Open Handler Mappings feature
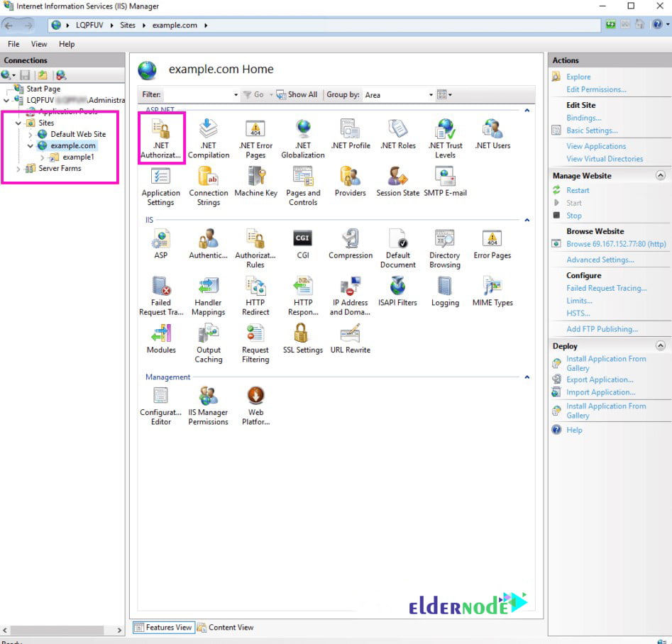672x644 pixels. [209, 295]
